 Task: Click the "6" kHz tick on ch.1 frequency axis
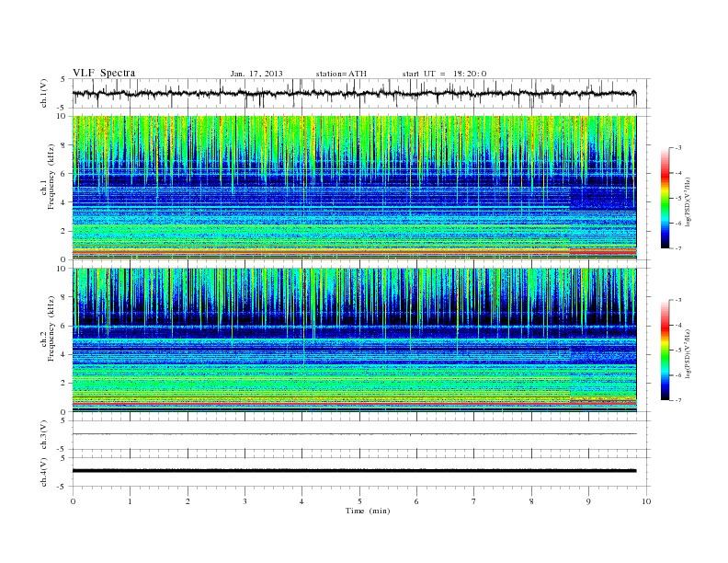(x=64, y=174)
